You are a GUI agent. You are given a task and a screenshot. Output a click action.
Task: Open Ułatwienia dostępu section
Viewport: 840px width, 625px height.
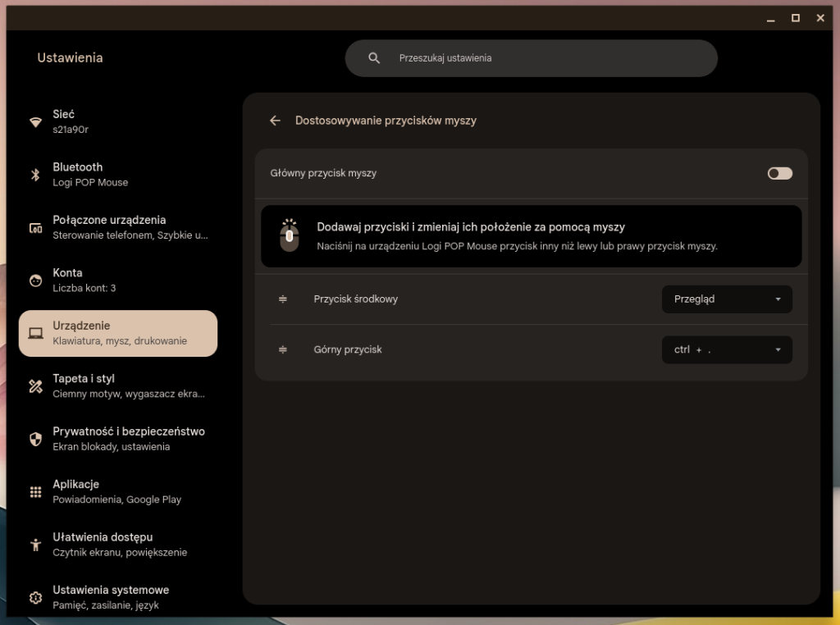pyautogui.click(x=118, y=545)
